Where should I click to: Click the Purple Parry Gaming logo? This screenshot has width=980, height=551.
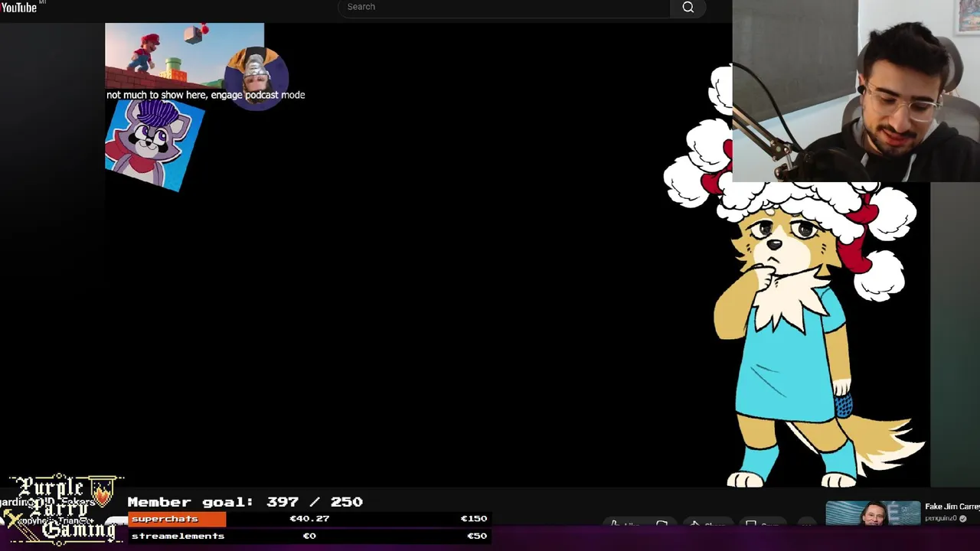tap(62, 509)
